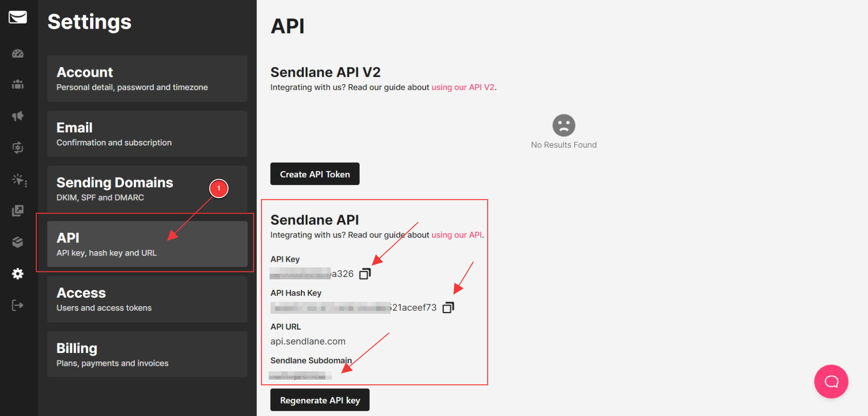
Task: Open Sending Domains settings
Action: click(147, 189)
